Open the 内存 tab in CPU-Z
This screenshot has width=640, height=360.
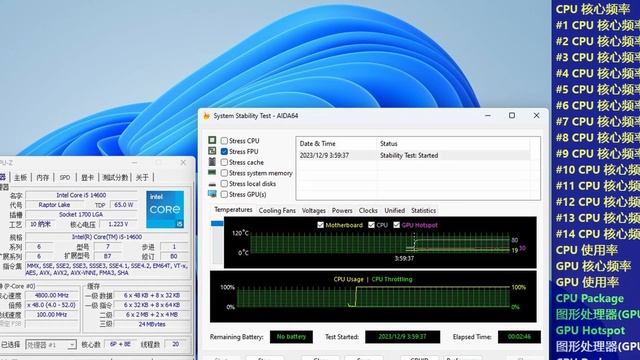coord(42,178)
